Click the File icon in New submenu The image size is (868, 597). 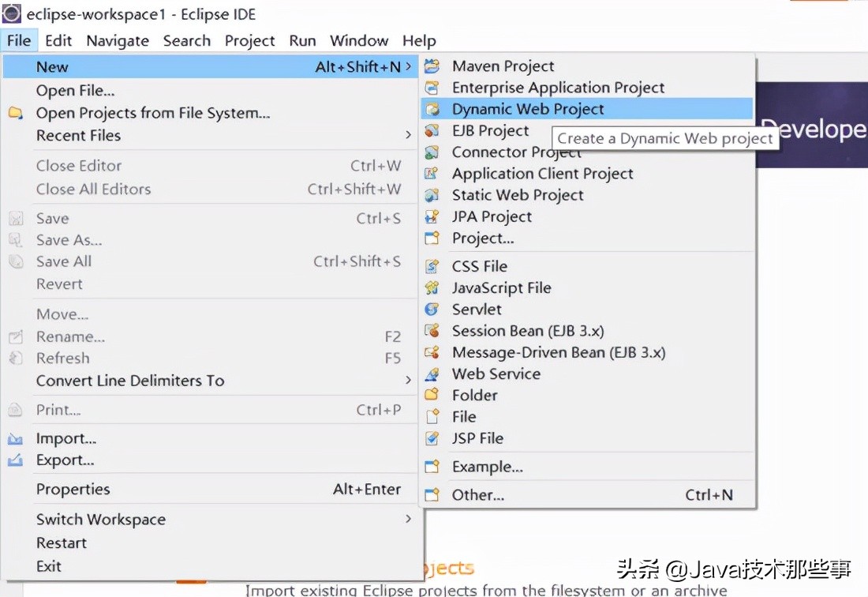coord(433,416)
